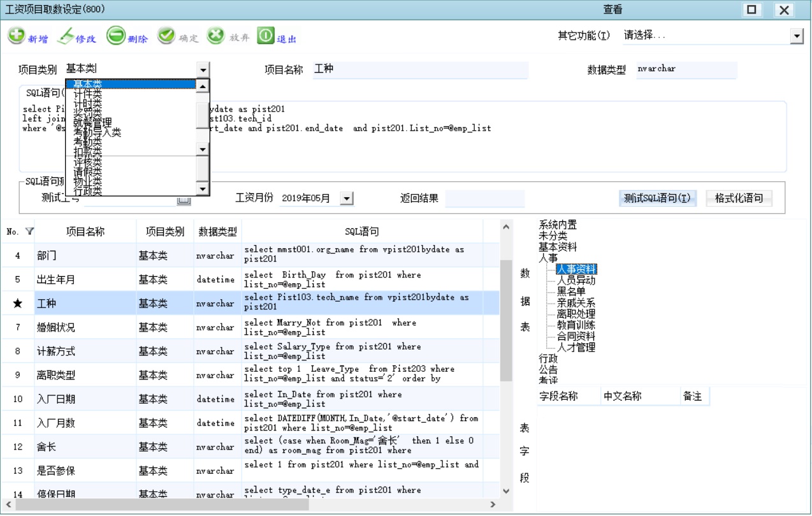Click the 修改 (edit) pencil icon
The height and width of the screenshot is (516, 812).
66,36
